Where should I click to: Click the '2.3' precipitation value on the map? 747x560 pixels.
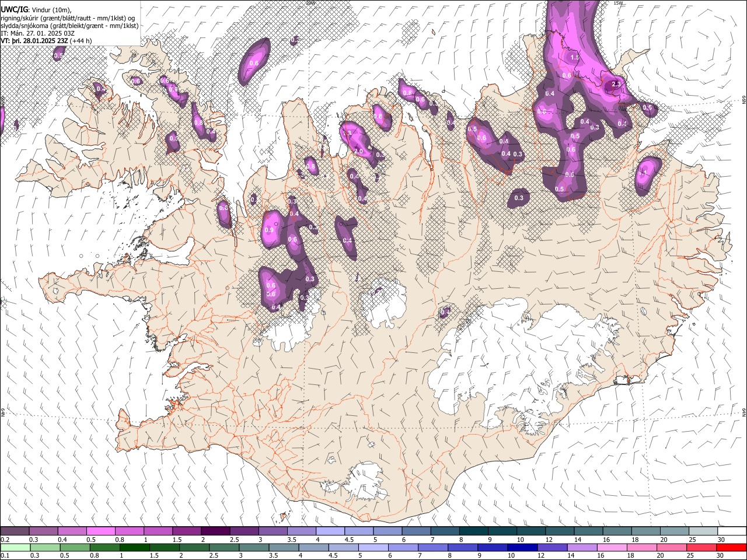[616, 85]
